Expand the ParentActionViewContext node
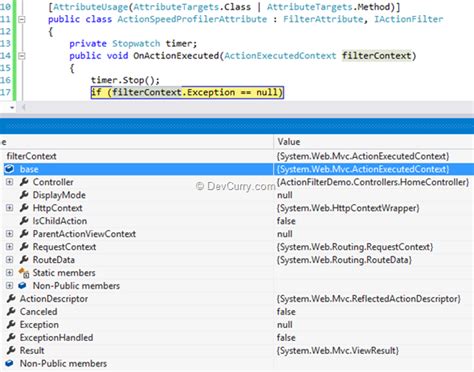Screen dimensions: 474x372 click(9, 234)
